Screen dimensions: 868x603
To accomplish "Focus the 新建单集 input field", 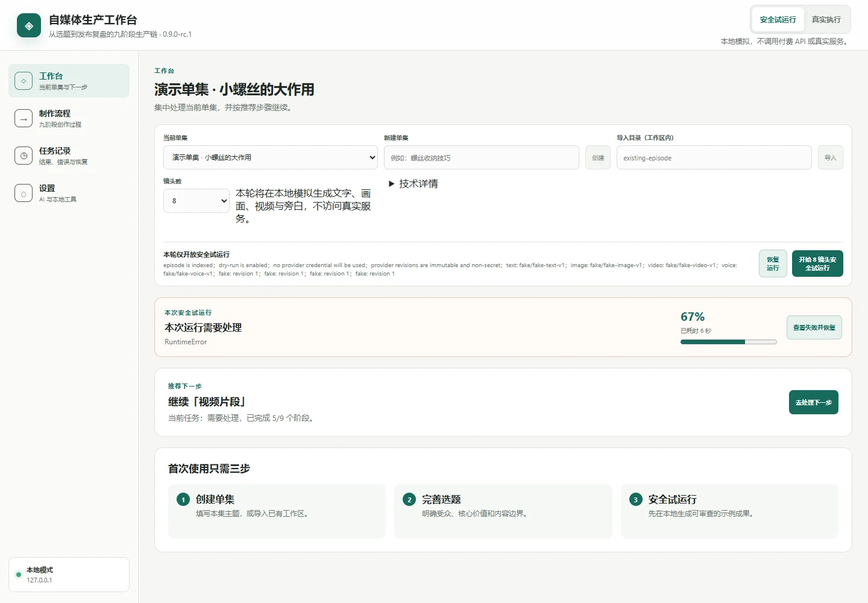I will click(482, 157).
